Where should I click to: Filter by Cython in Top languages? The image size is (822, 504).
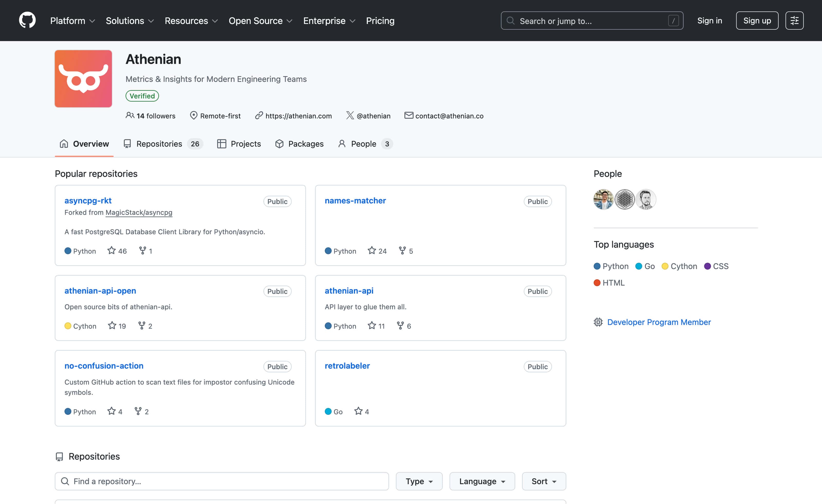(679, 266)
